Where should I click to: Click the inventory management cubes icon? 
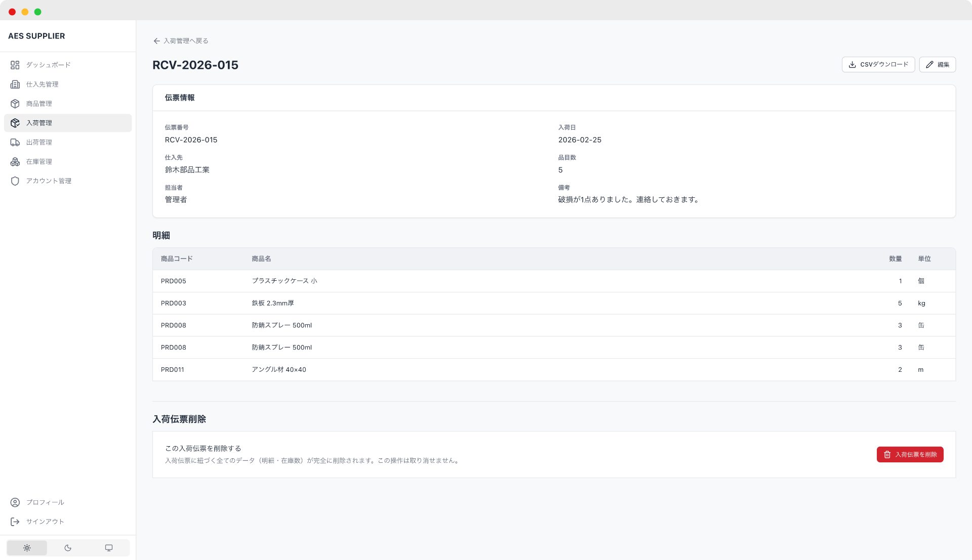tap(15, 162)
